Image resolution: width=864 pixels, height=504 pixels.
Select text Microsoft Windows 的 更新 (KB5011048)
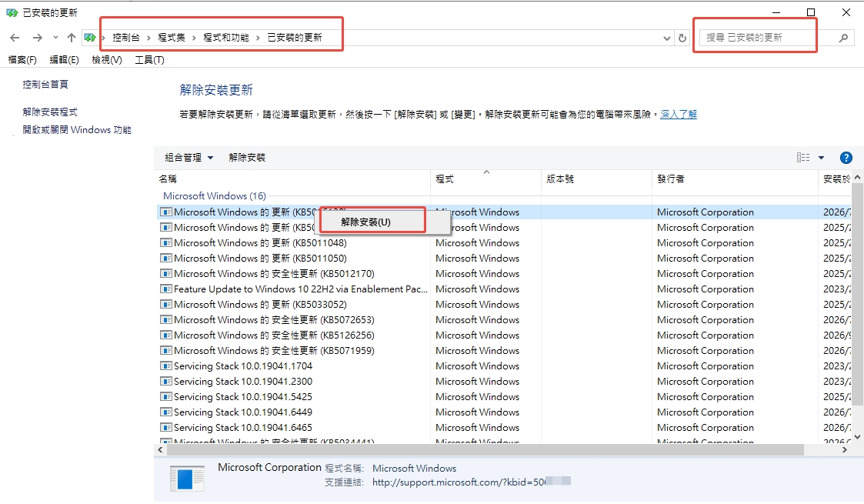(260, 243)
